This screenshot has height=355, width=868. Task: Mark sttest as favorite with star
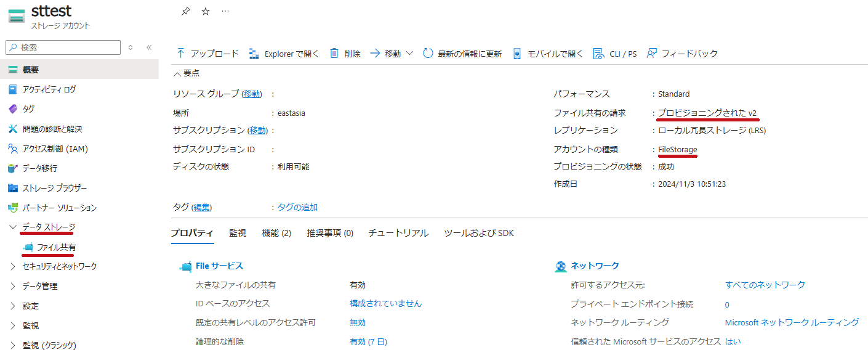pos(206,12)
